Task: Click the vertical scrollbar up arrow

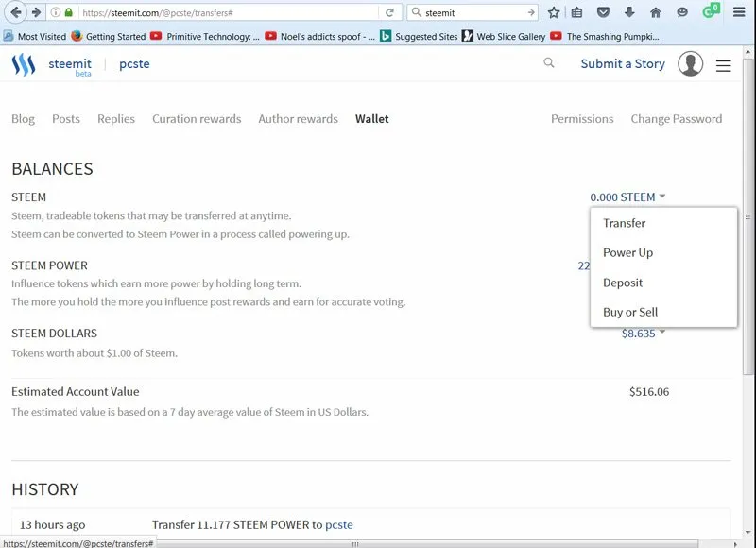Action: (x=747, y=52)
